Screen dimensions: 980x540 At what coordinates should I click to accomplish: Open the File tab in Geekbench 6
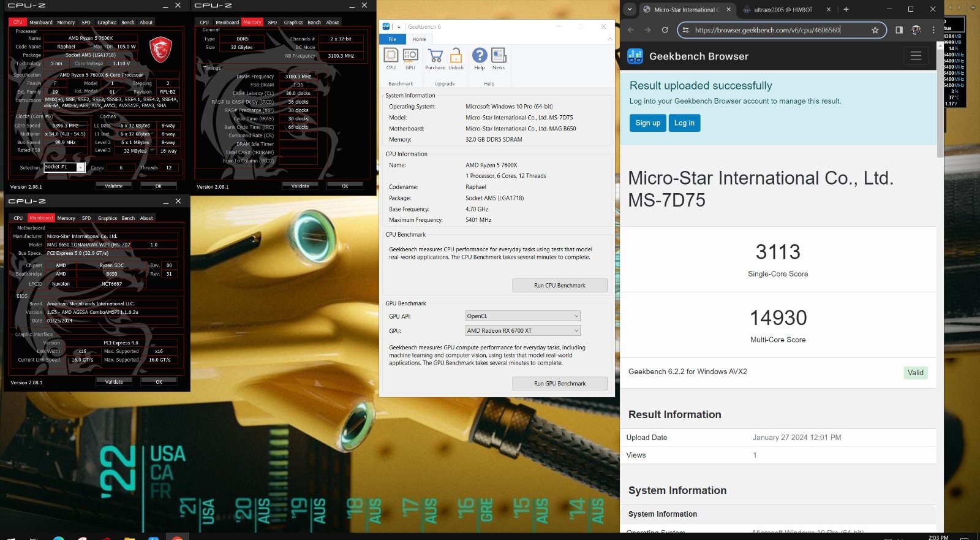[x=392, y=39]
